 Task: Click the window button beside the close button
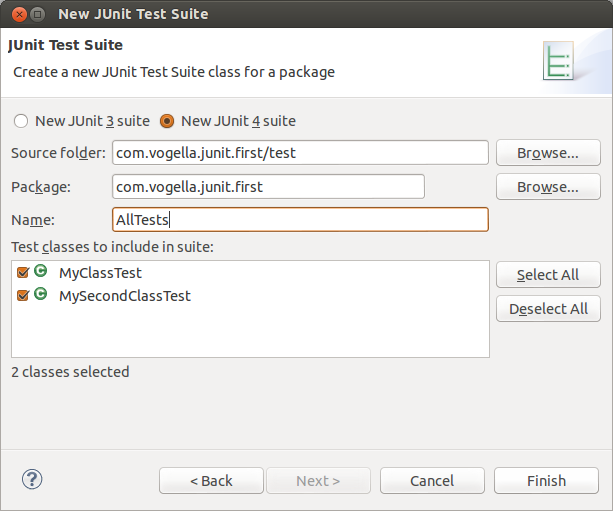38,14
